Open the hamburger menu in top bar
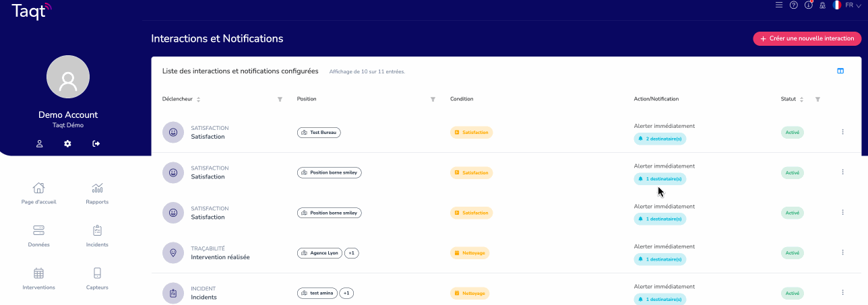The height and width of the screenshot is (305, 868). [x=779, y=5]
